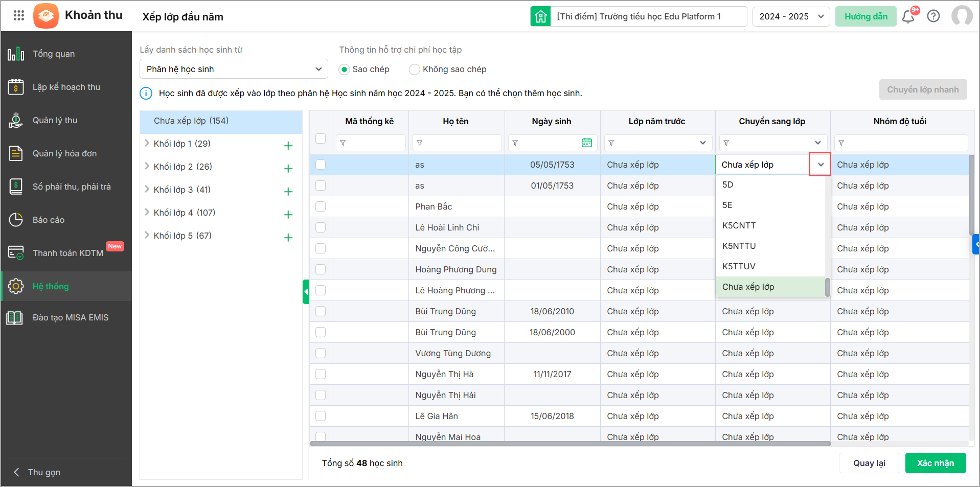Open calendar picker in Ngày sinh filter
The height and width of the screenshot is (487, 980).
[x=587, y=143]
